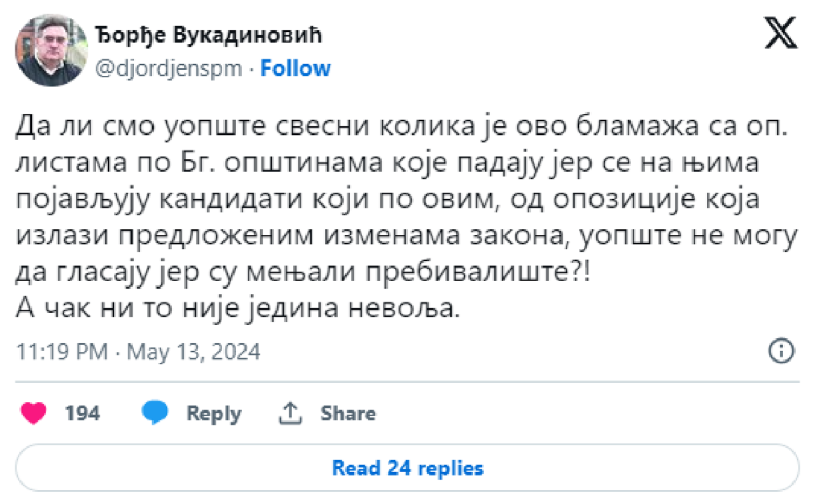Click the blue reply bubble icon

pos(155,412)
